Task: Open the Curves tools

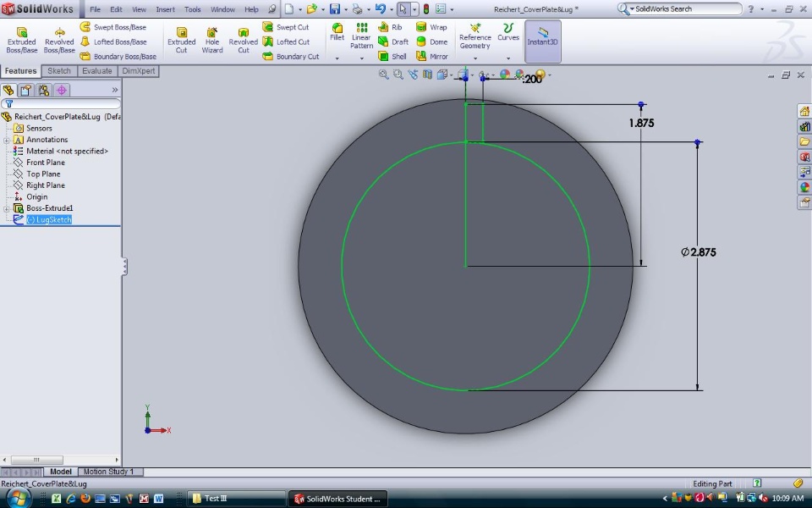Action: [x=508, y=32]
